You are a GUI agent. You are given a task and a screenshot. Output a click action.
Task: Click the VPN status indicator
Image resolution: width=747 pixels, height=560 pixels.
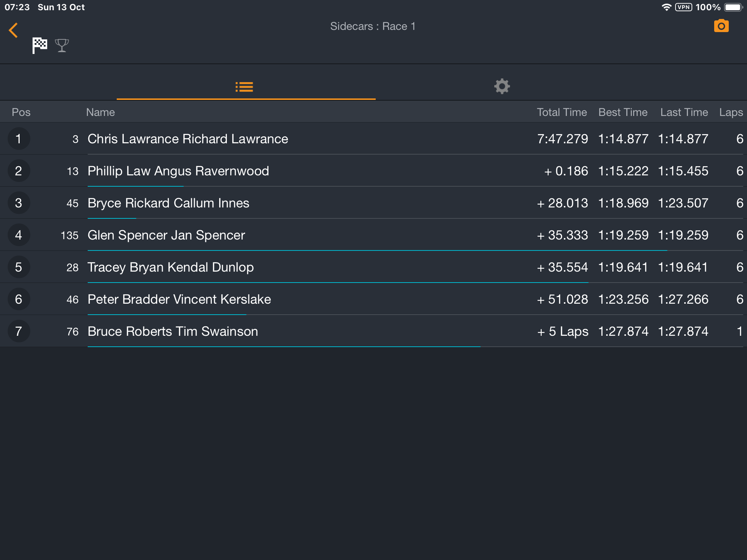click(x=684, y=7)
